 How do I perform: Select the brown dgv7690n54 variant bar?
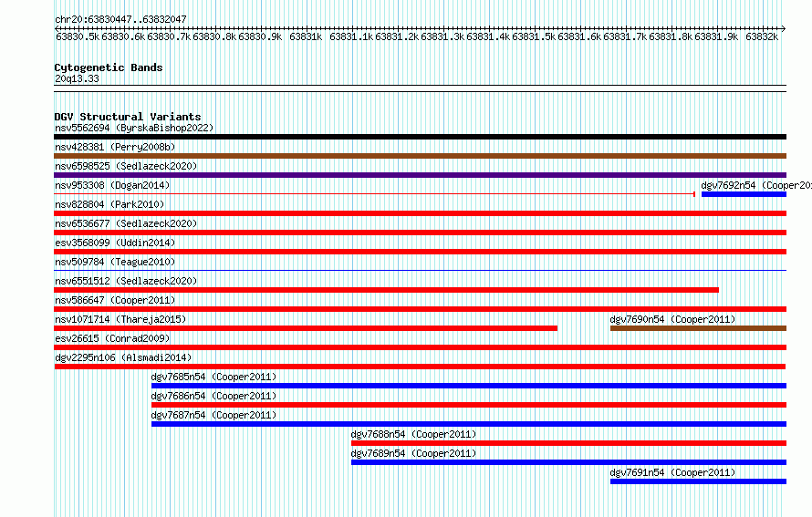tap(698, 328)
